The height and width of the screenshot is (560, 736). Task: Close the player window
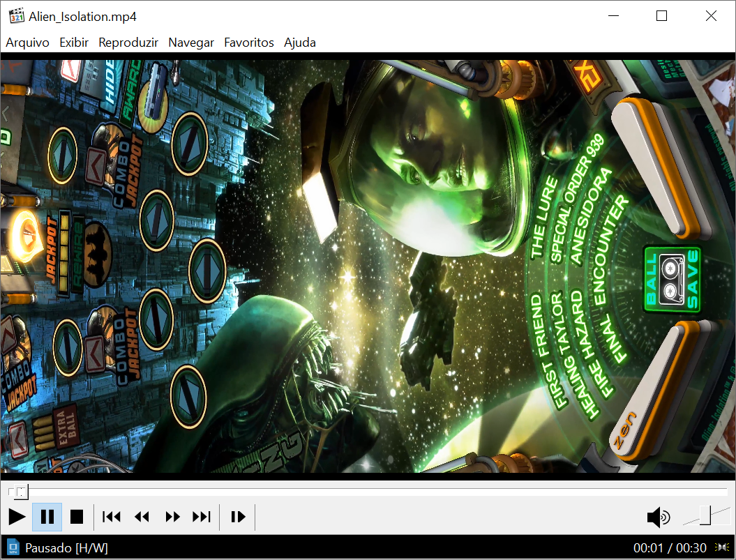[x=711, y=16]
